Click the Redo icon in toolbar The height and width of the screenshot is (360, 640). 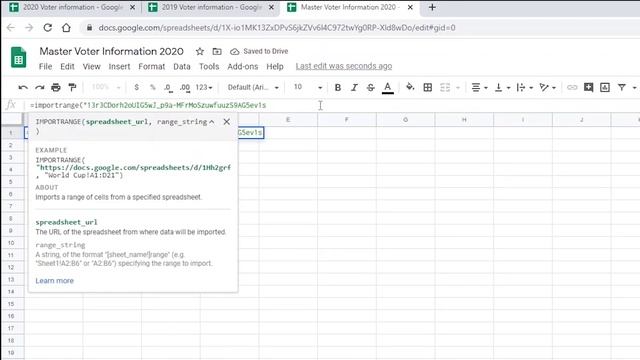coord(40,87)
